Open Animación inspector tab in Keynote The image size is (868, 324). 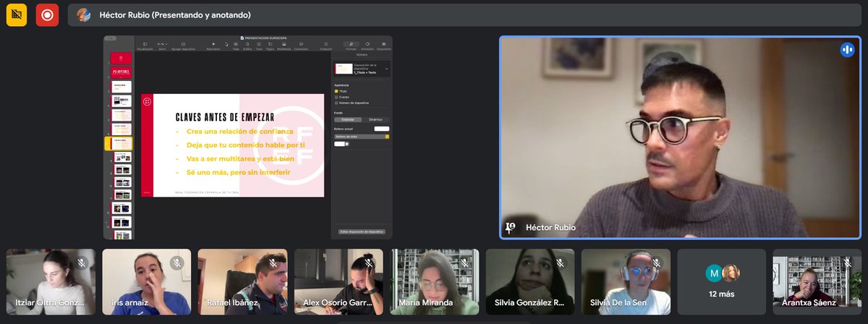tap(367, 46)
